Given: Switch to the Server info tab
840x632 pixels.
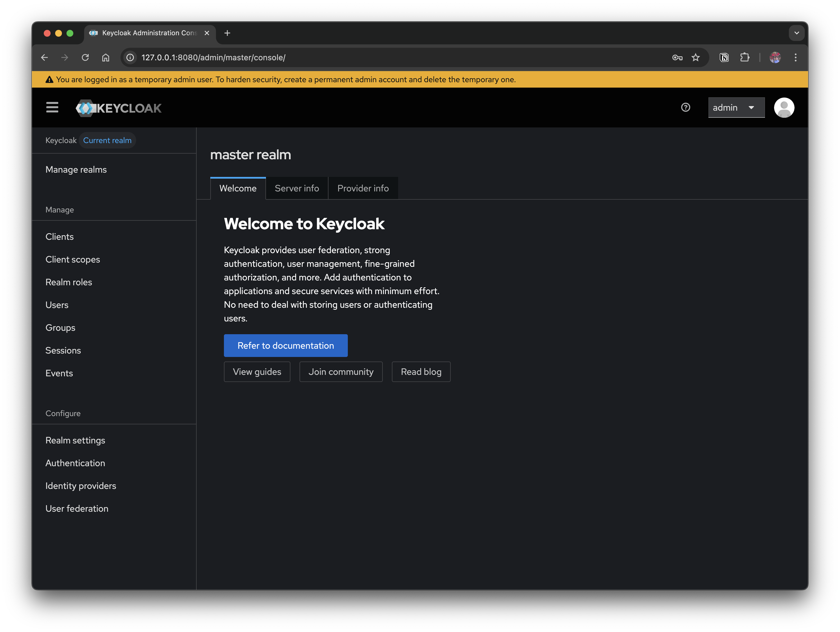Looking at the screenshot, I should (x=297, y=188).
